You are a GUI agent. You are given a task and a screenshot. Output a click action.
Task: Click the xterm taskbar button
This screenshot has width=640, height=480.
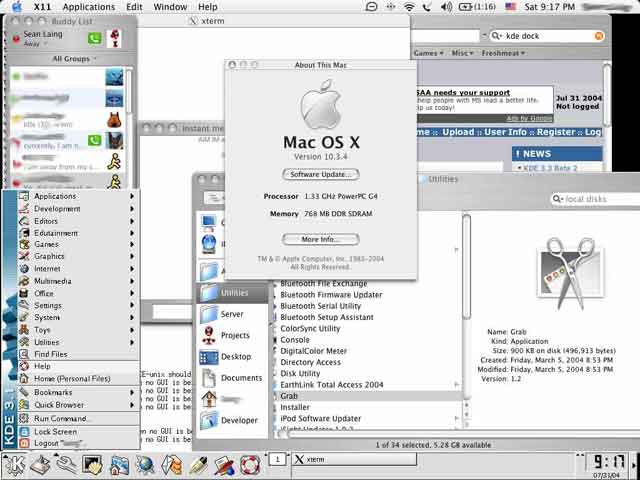click(x=353, y=459)
